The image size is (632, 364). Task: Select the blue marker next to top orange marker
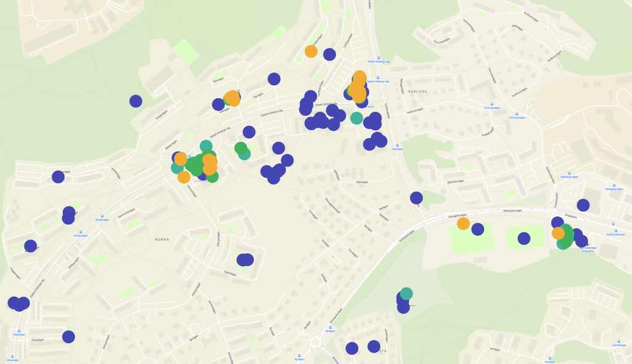(330, 54)
